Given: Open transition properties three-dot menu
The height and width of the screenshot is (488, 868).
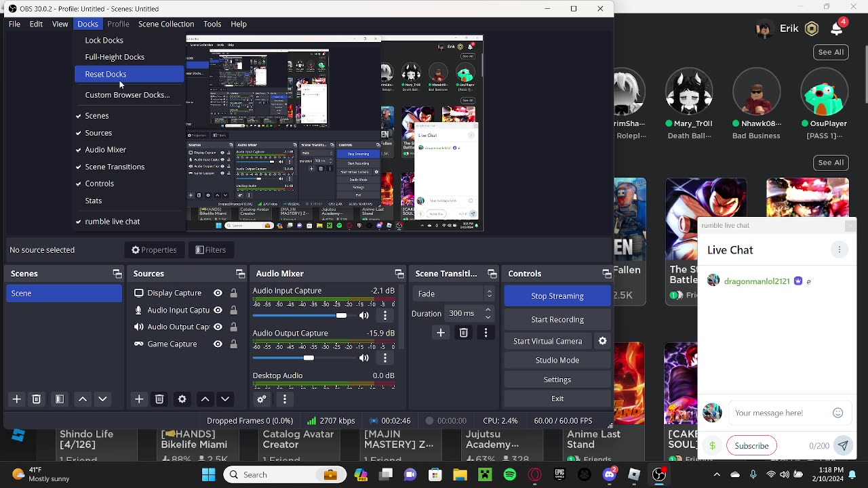Looking at the screenshot, I should point(486,333).
